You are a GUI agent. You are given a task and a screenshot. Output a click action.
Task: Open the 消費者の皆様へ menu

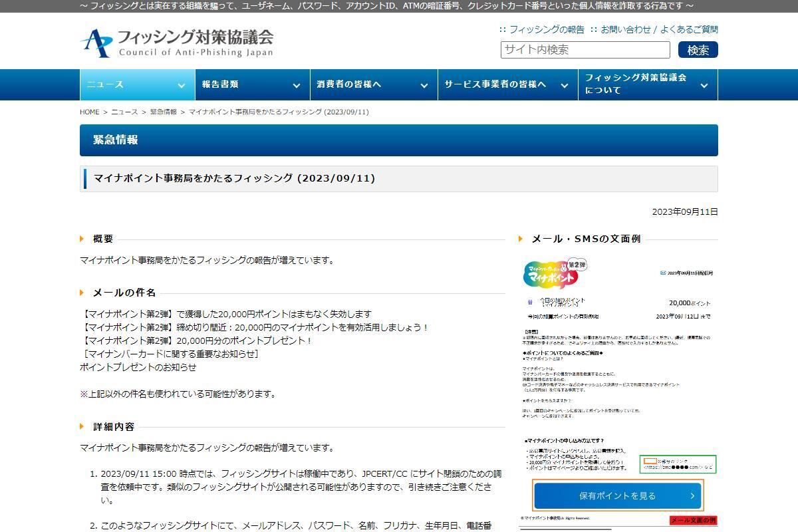click(373, 84)
